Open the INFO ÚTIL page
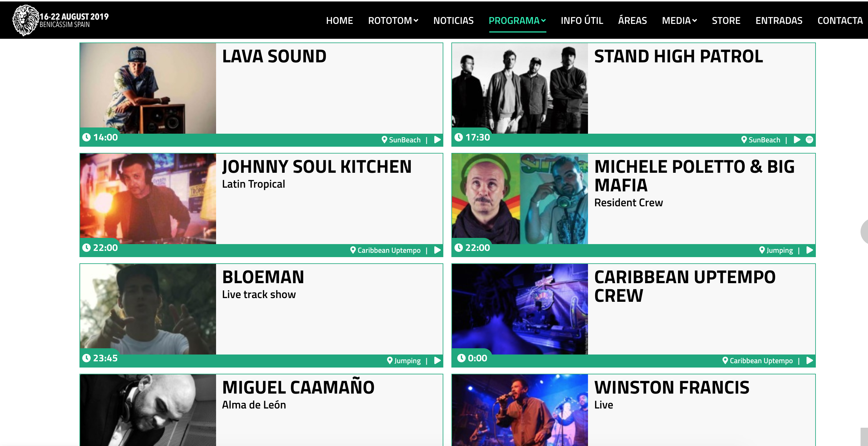 (581, 20)
